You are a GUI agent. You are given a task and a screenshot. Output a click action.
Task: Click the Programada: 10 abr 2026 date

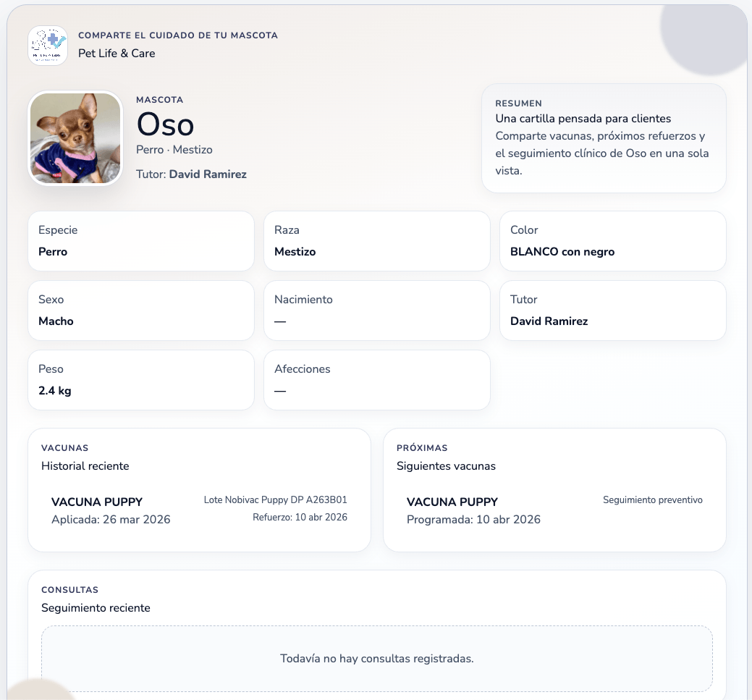coord(473,520)
